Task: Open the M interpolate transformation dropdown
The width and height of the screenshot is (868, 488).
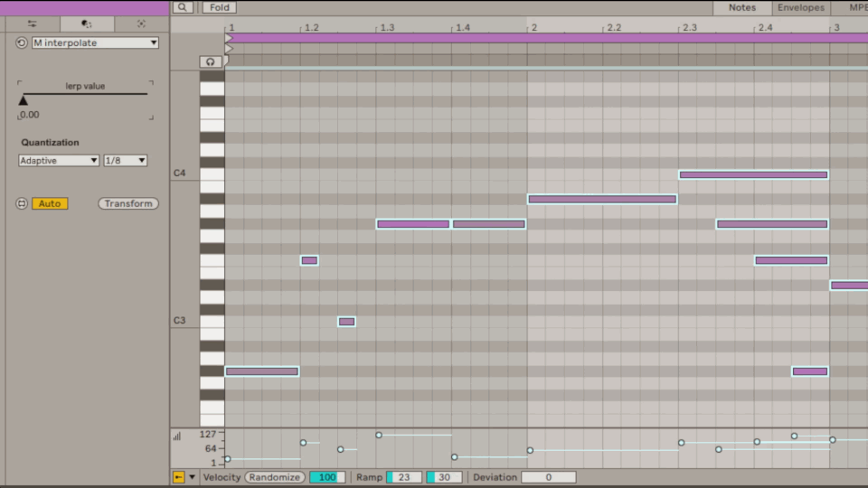Action: pos(95,42)
